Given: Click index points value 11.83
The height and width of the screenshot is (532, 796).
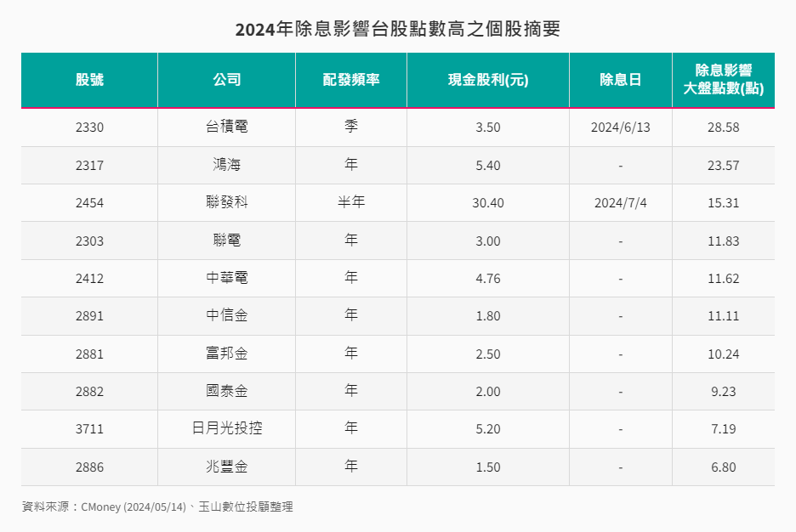Looking at the screenshot, I should click(x=724, y=241).
